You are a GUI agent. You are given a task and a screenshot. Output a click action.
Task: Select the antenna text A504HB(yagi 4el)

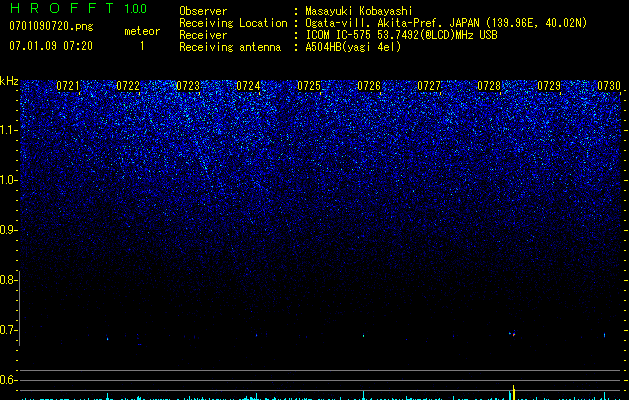tap(353, 47)
